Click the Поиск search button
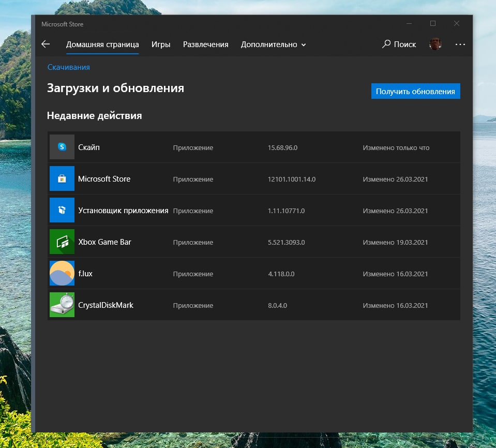 [399, 44]
